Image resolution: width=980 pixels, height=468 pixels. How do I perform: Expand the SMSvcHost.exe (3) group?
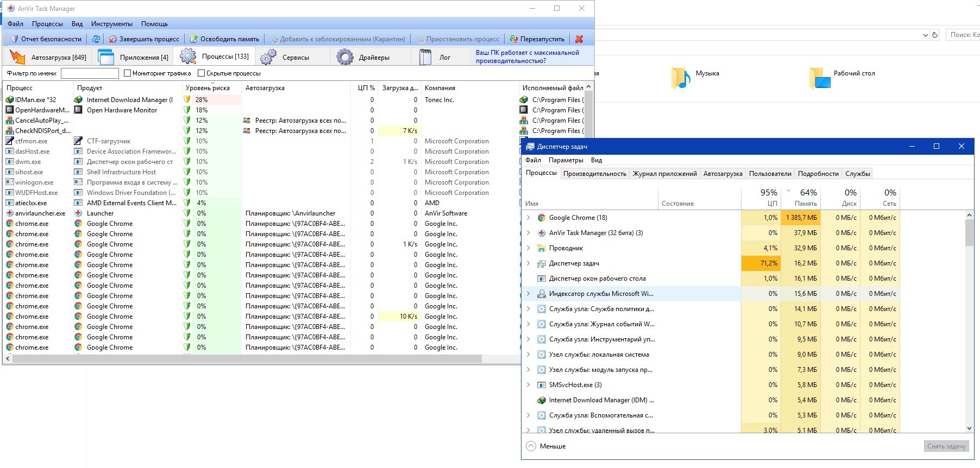coord(529,385)
